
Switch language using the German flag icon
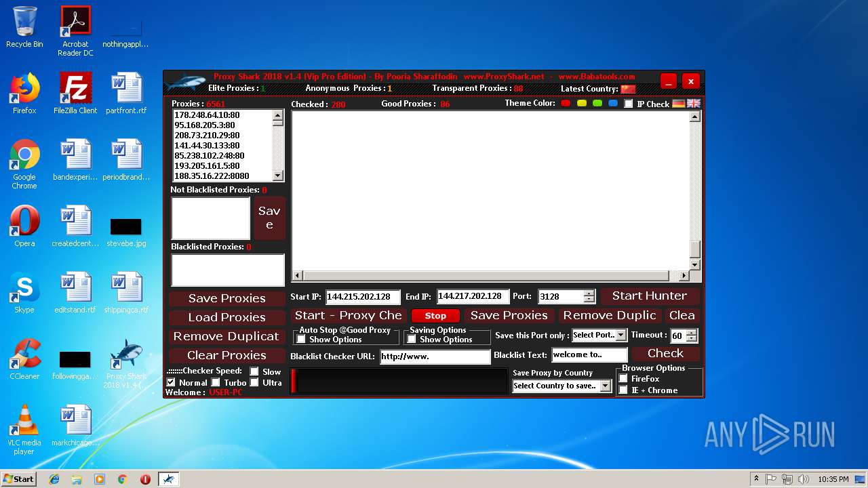pyautogui.click(x=678, y=104)
